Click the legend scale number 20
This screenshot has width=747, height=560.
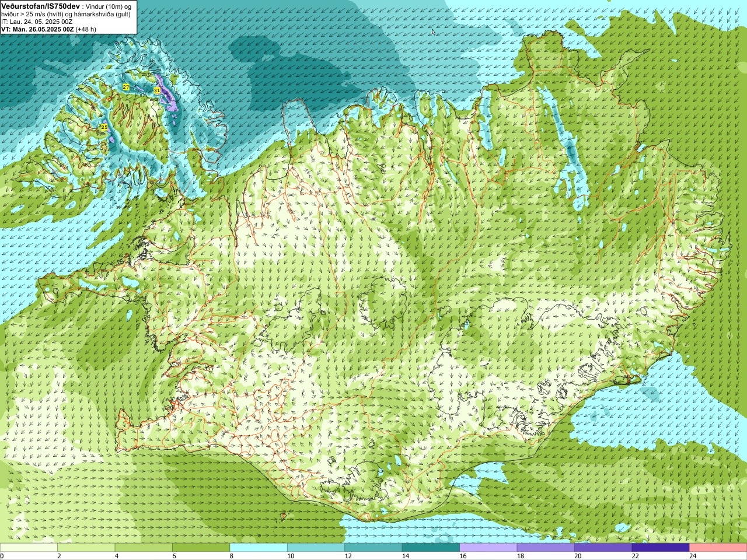pyautogui.click(x=578, y=556)
